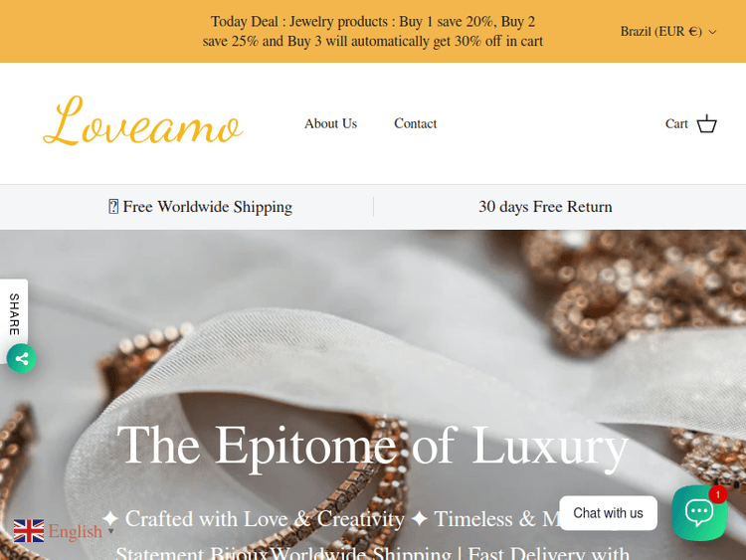This screenshot has width=746, height=560.
Task: Click the shipping emoji beside Free Worldwide Shipping
Action: pyautogui.click(x=113, y=207)
